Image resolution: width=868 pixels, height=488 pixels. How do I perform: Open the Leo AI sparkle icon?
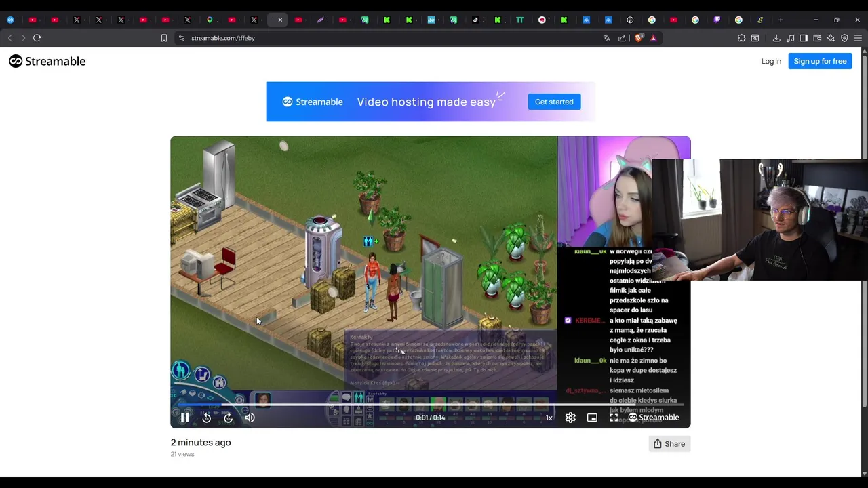(x=831, y=38)
